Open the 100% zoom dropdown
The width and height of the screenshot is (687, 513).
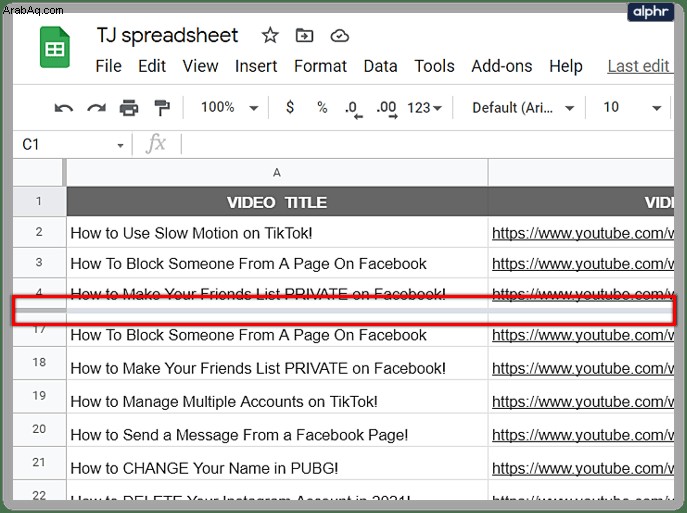tap(229, 107)
